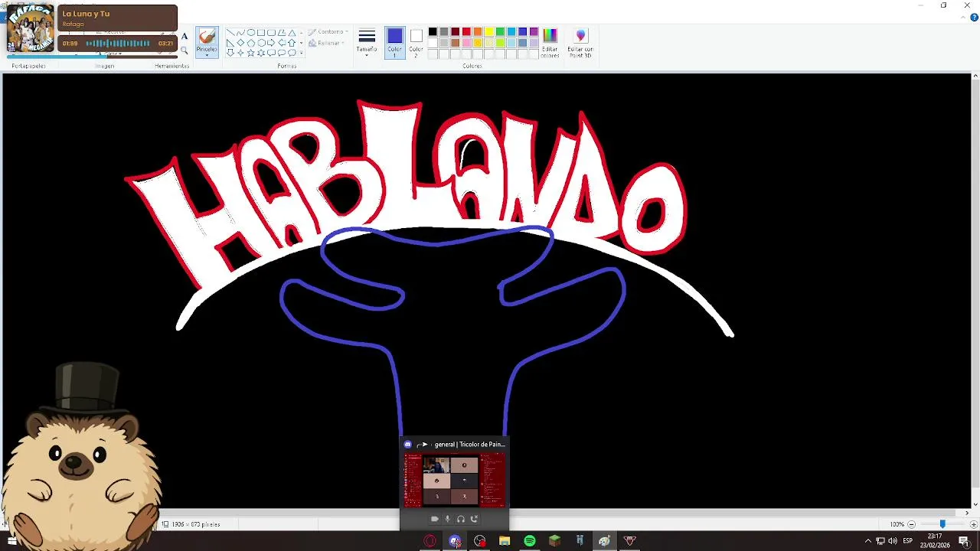Viewport: 980px width, 551px height.
Task: Choose the triangle shape
Action: point(292,32)
